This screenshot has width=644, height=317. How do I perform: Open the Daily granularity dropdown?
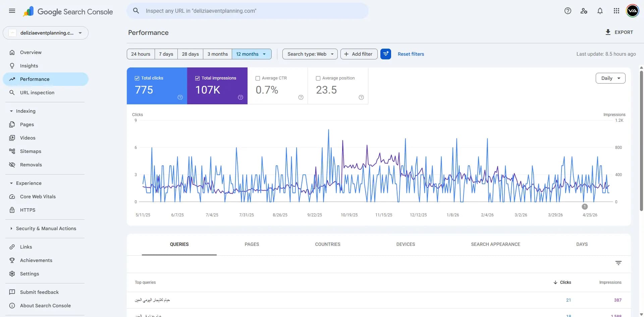tap(610, 78)
